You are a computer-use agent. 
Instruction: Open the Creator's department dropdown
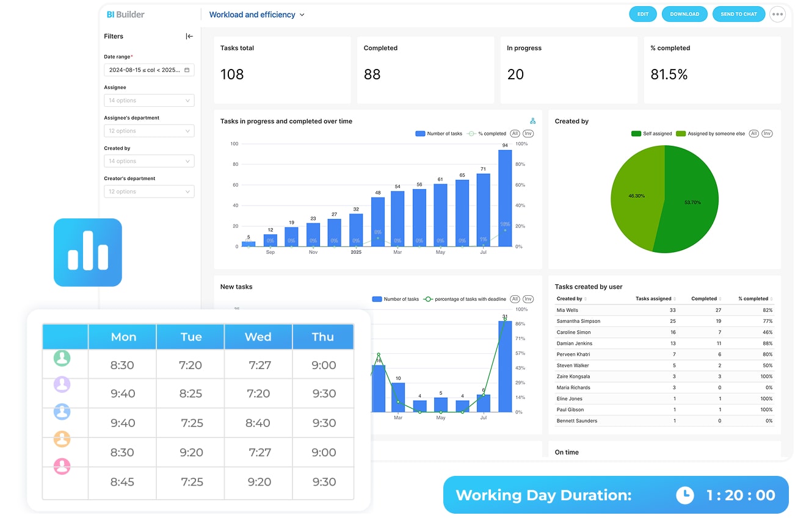pyautogui.click(x=149, y=192)
